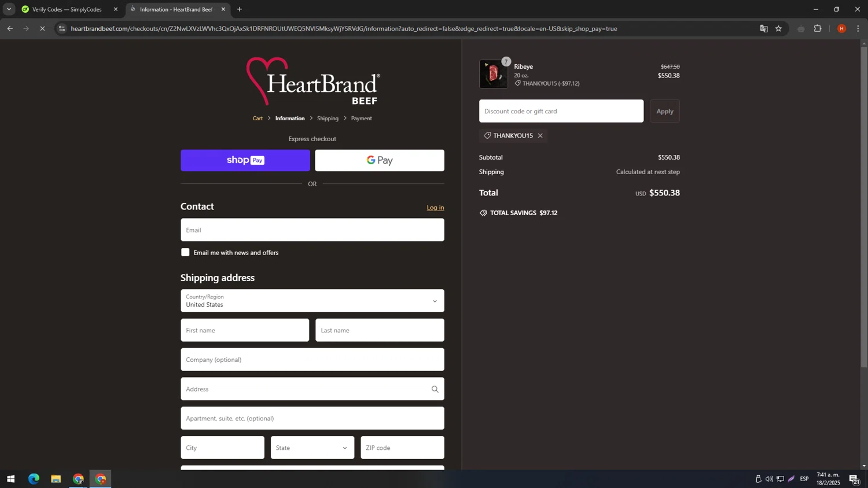868x488 pixels.
Task: Stop loading the page
Action: pos(42,28)
